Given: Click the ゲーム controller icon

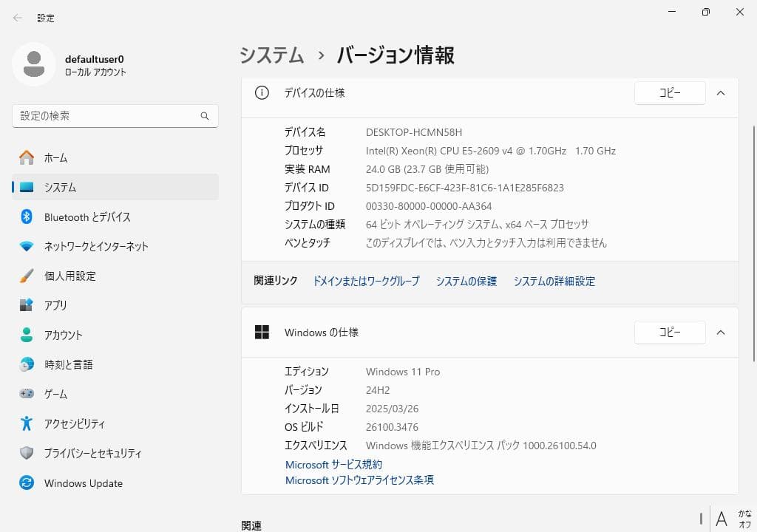Looking at the screenshot, I should (27, 394).
